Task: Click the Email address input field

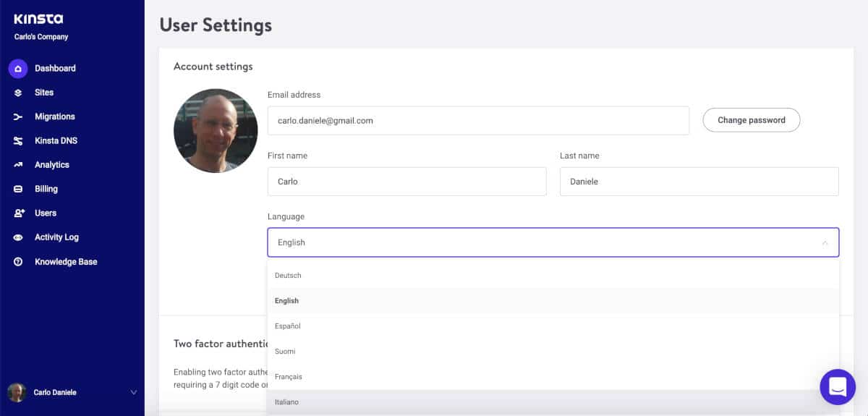Action: pyautogui.click(x=477, y=121)
